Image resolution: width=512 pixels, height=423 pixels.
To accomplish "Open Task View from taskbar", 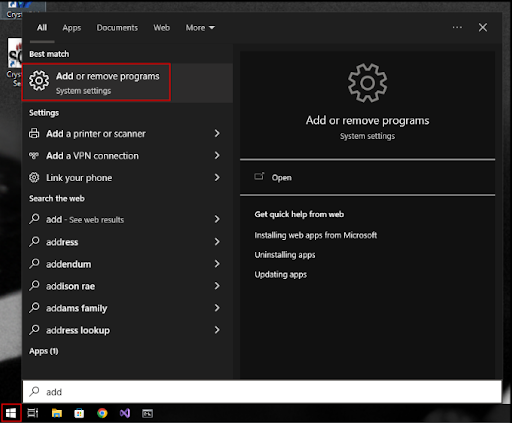I will coord(33,413).
